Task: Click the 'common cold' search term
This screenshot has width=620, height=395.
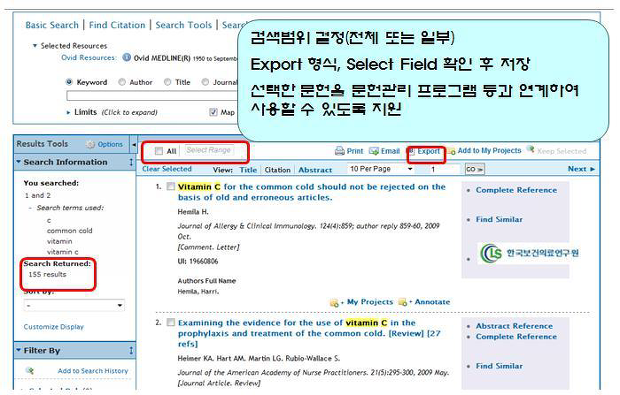Action: click(70, 231)
